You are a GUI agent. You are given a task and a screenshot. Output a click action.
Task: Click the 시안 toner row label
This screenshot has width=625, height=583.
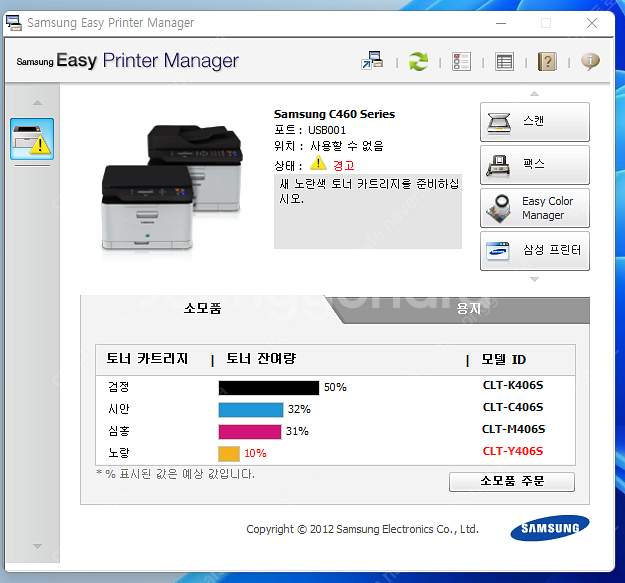click(119, 409)
